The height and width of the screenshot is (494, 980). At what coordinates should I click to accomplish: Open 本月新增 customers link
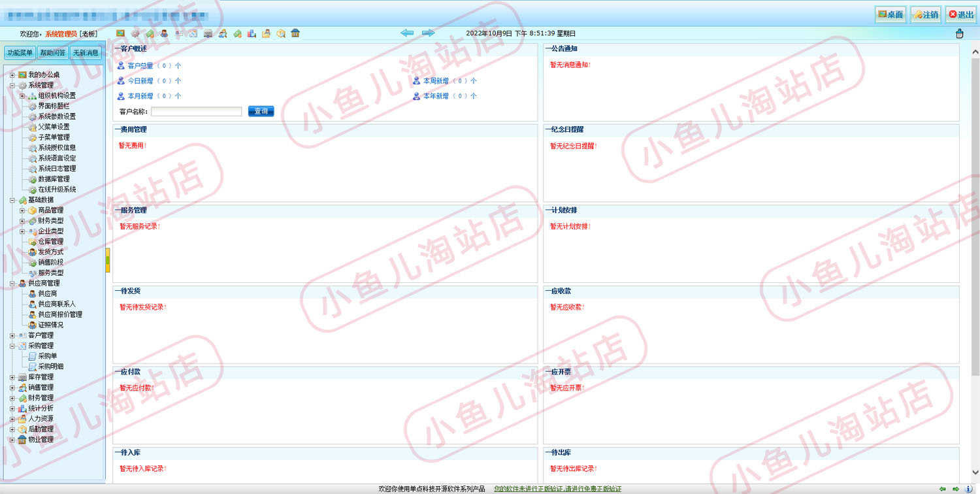pyautogui.click(x=140, y=96)
